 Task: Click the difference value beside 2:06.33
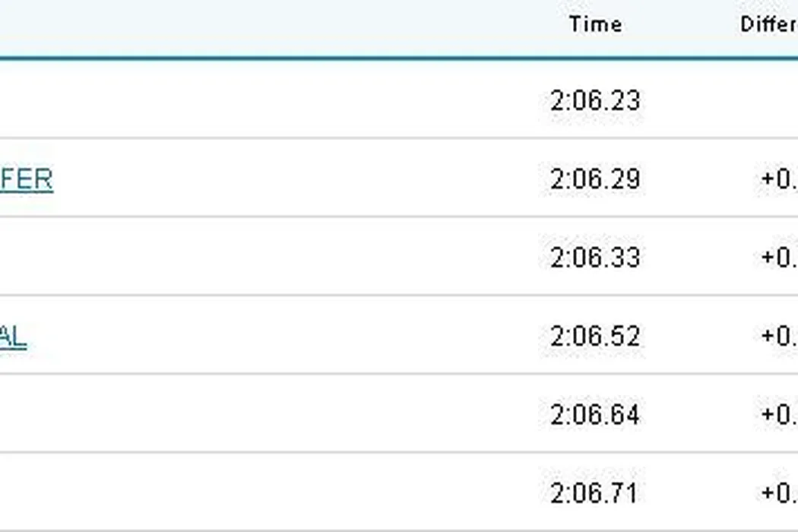[778, 258]
